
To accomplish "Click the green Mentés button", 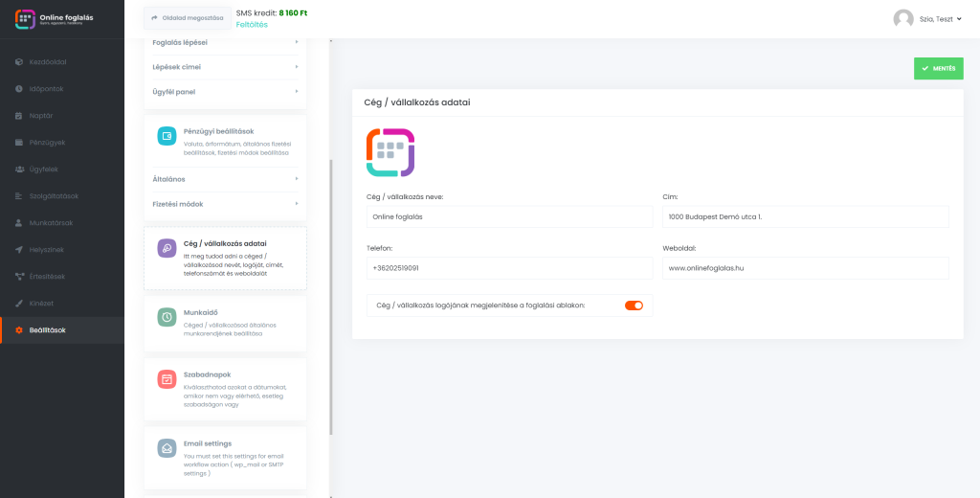I will (x=938, y=69).
